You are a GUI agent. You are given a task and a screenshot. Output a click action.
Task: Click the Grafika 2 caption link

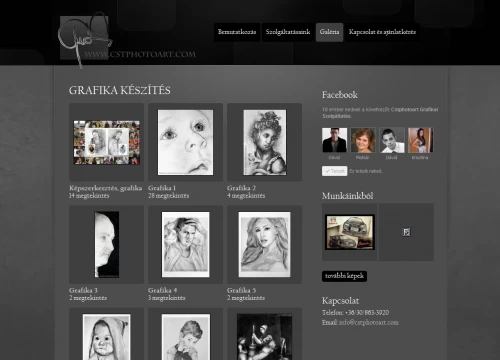click(241, 188)
